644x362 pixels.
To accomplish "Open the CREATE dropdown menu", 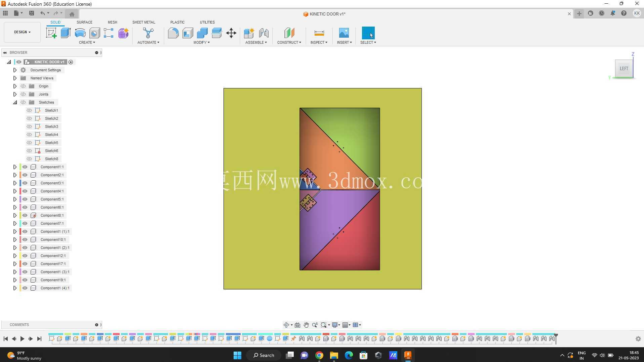I will pyautogui.click(x=87, y=42).
